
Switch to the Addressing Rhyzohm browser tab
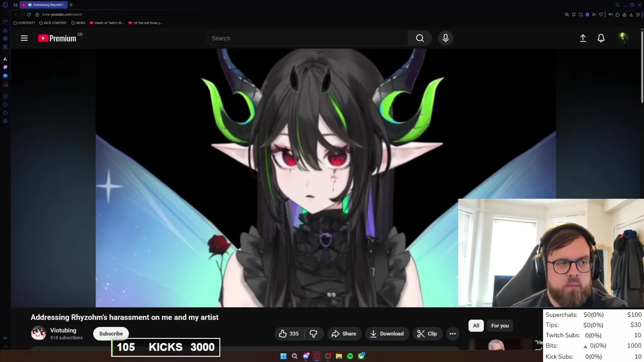(44, 5)
